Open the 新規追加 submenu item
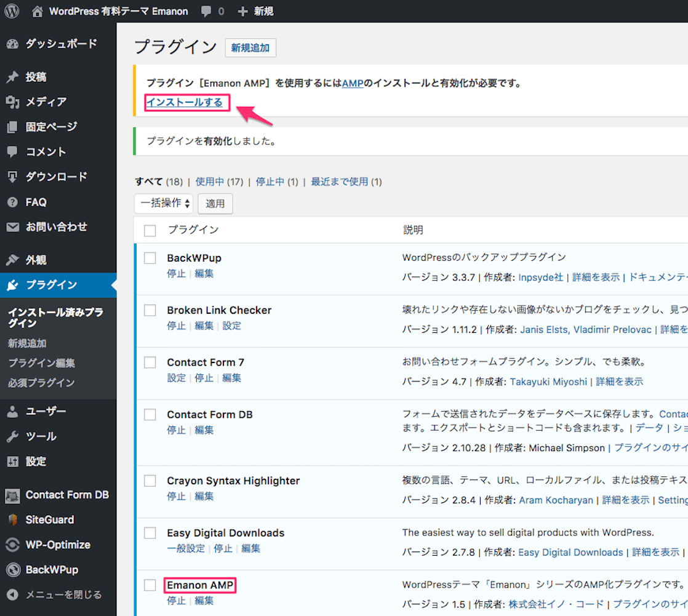This screenshot has height=616, width=688. click(x=27, y=343)
